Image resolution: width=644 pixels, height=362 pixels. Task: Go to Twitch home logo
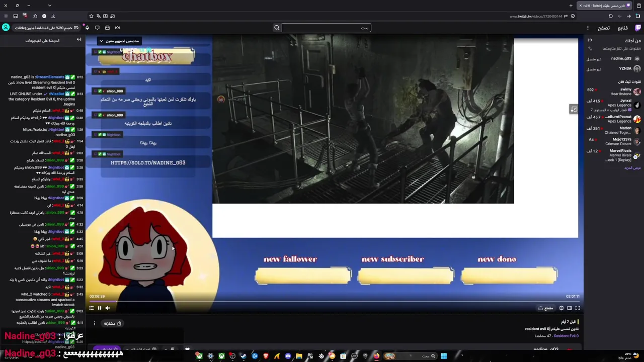[x=638, y=28]
